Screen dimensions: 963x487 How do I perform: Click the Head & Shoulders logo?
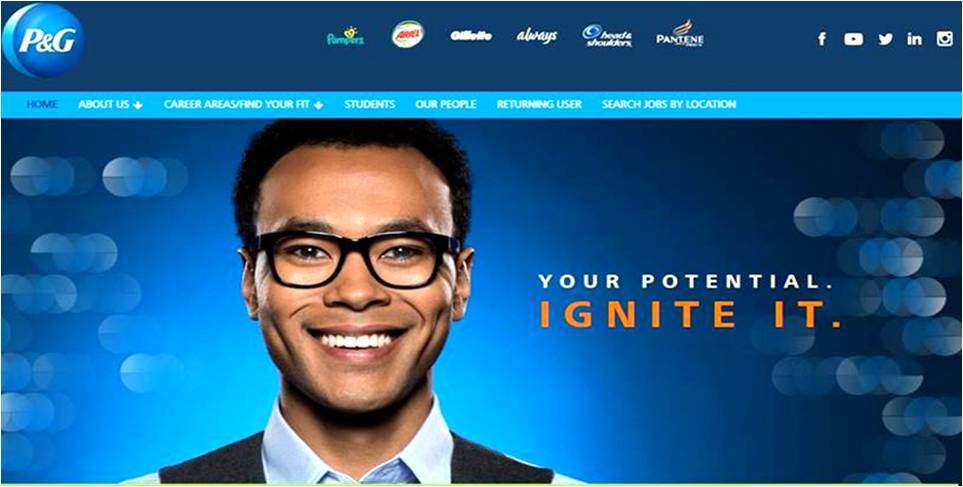(x=607, y=36)
